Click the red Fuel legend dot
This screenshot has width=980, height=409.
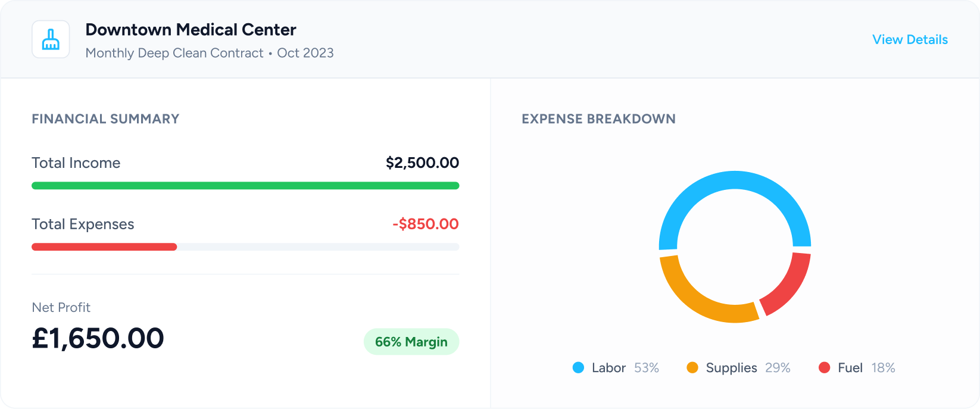pyautogui.click(x=824, y=368)
